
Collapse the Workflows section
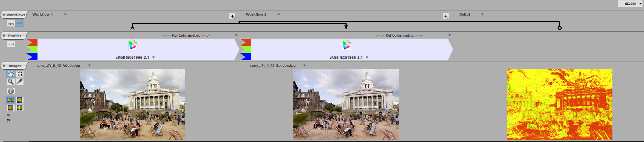click(4, 15)
